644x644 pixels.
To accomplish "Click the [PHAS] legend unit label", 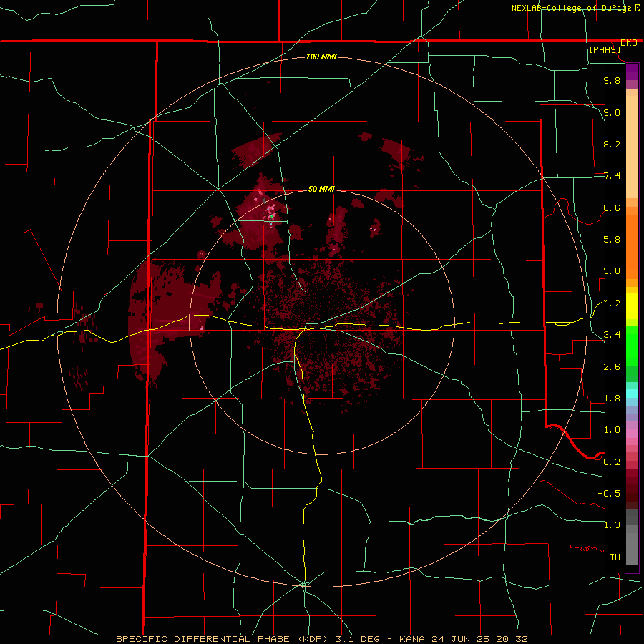I will point(605,50).
